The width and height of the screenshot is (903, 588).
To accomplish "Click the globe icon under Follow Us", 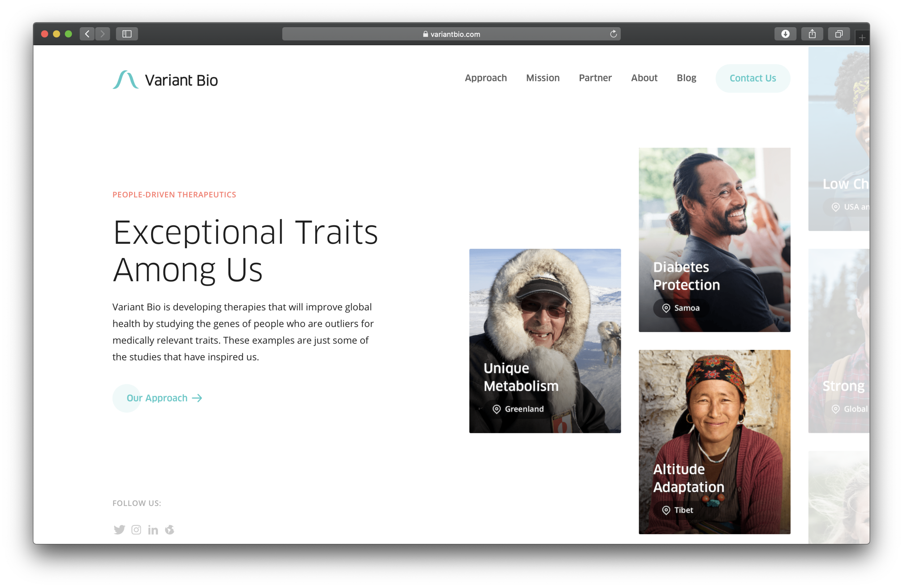I will pos(170,530).
